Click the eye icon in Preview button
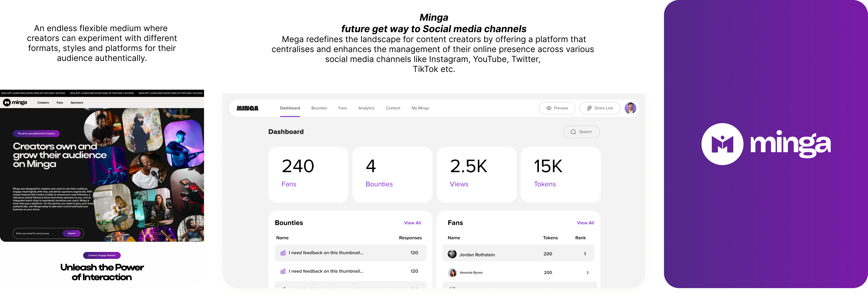The image size is (868, 297). click(x=549, y=108)
